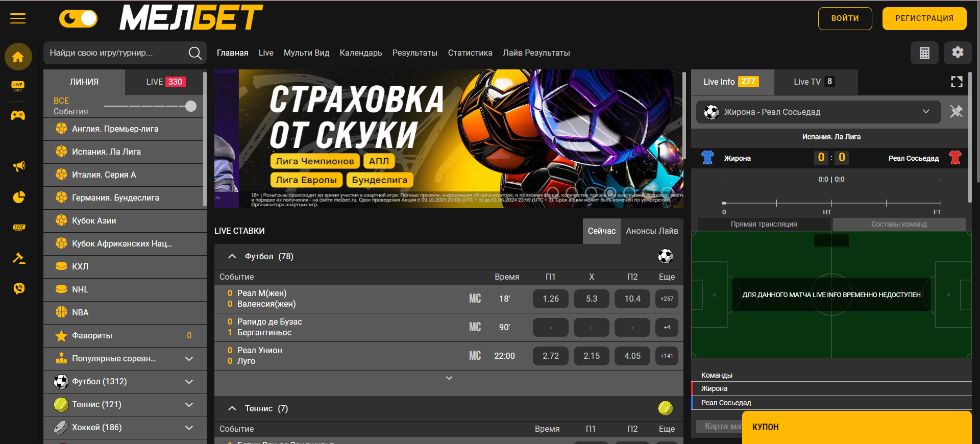
Task: Open +141 more markets for Реал Унион
Action: tap(667, 356)
